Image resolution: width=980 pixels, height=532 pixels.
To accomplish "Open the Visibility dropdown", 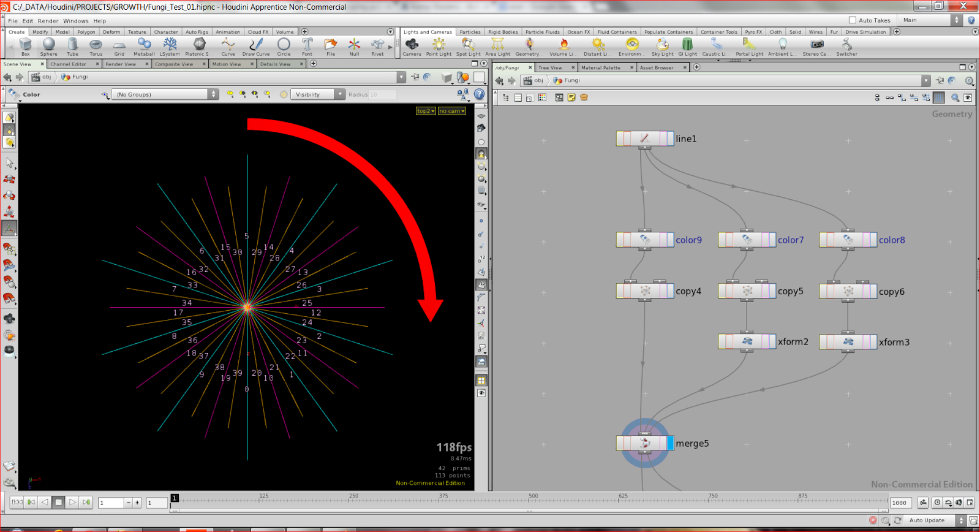I will click(318, 94).
